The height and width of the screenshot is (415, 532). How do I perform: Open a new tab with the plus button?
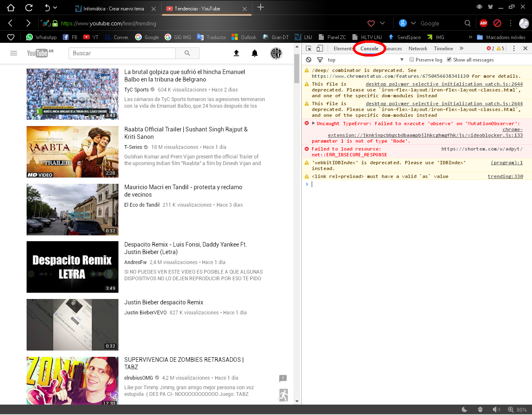coord(261,7)
